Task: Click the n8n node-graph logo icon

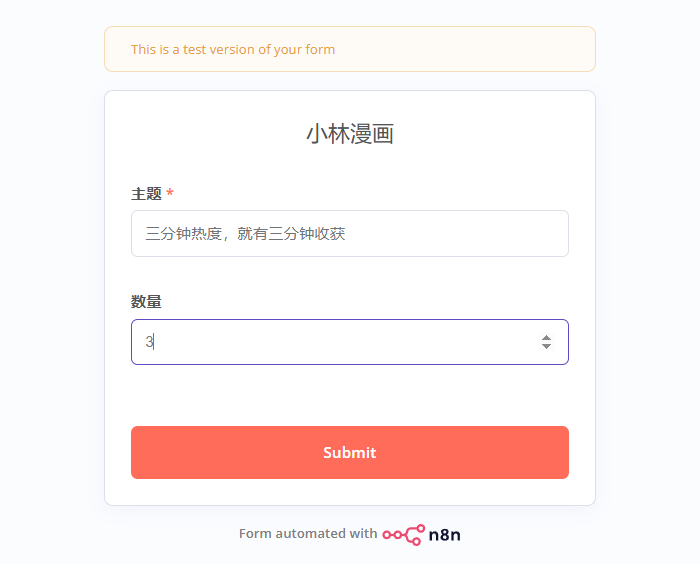Action: coord(403,534)
